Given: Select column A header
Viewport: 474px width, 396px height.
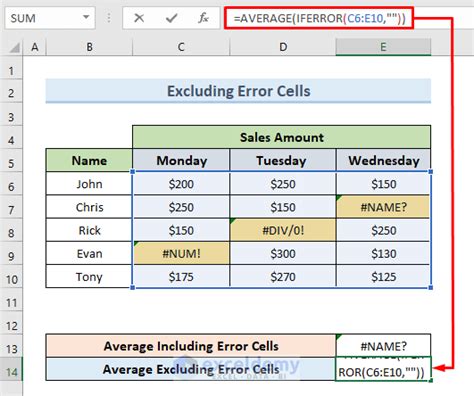Looking at the screenshot, I should coord(34,47).
